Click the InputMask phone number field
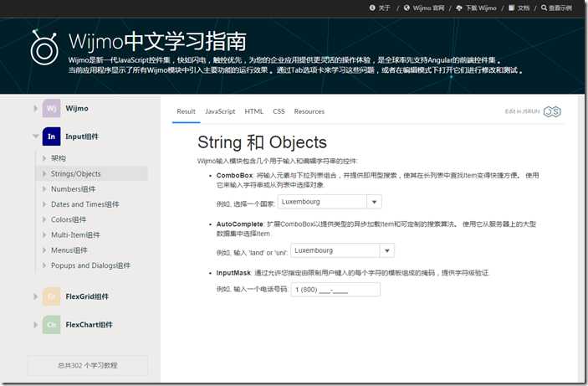Viewport: 588px width, 386px height. [x=335, y=290]
